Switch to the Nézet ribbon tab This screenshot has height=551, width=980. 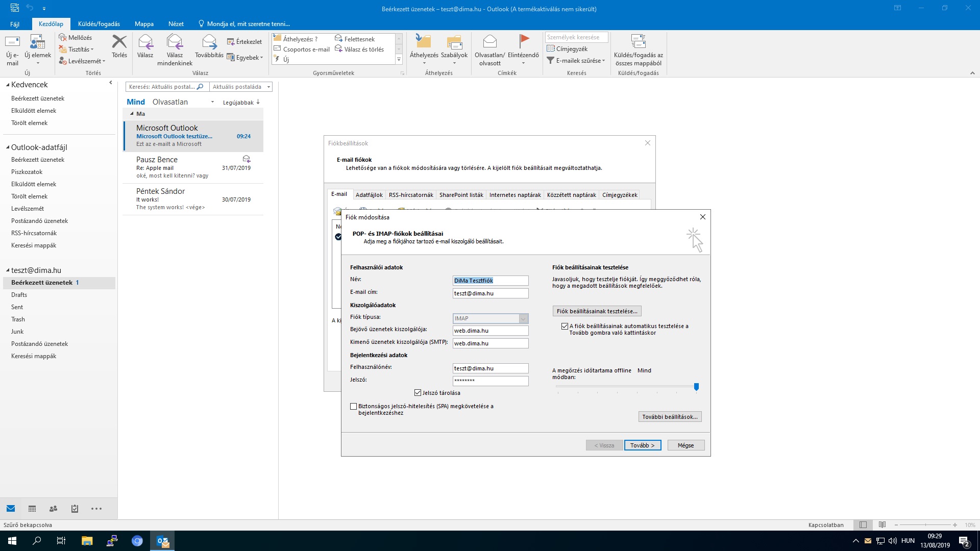[x=176, y=24]
